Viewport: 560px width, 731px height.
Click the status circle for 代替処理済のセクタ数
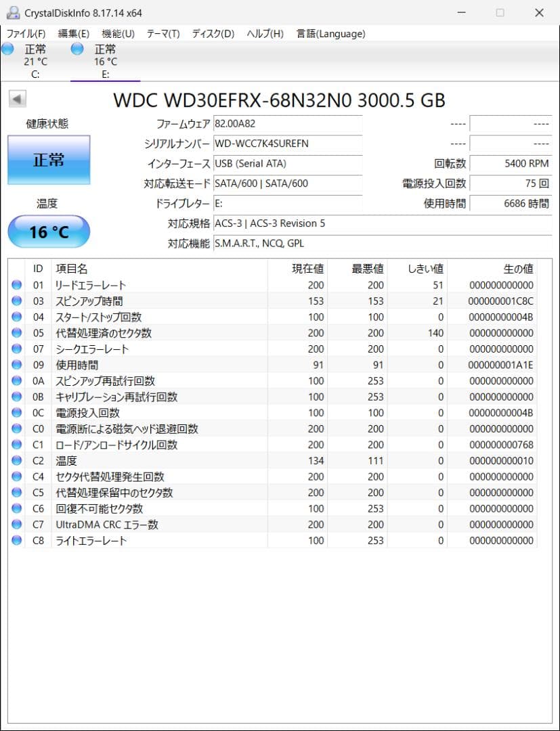(17, 333)
